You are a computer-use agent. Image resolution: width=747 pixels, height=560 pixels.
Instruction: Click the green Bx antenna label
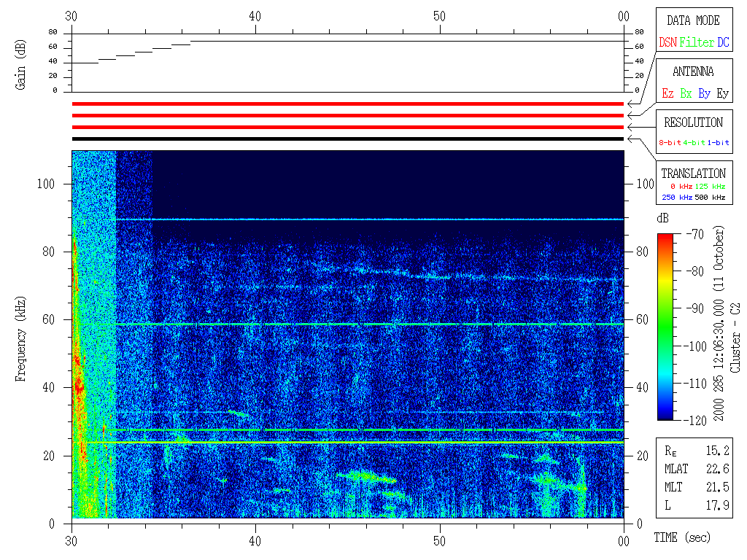[x=686, y=93]
